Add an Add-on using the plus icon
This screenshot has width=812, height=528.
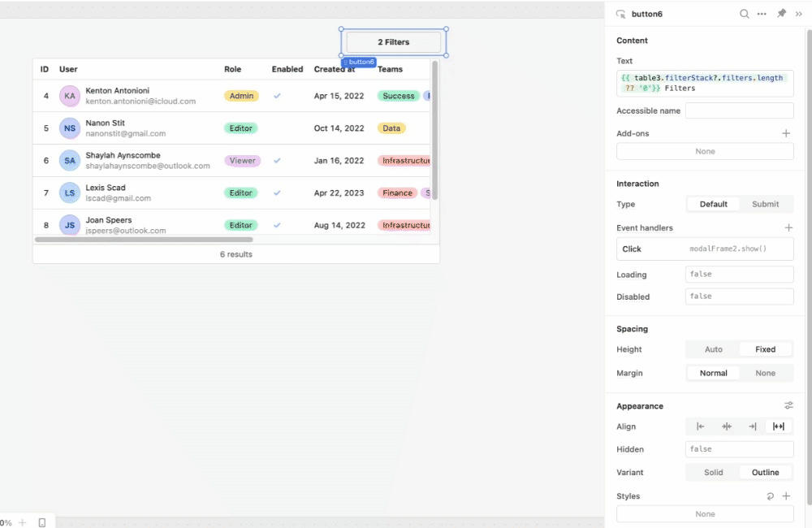coord(785,132)
